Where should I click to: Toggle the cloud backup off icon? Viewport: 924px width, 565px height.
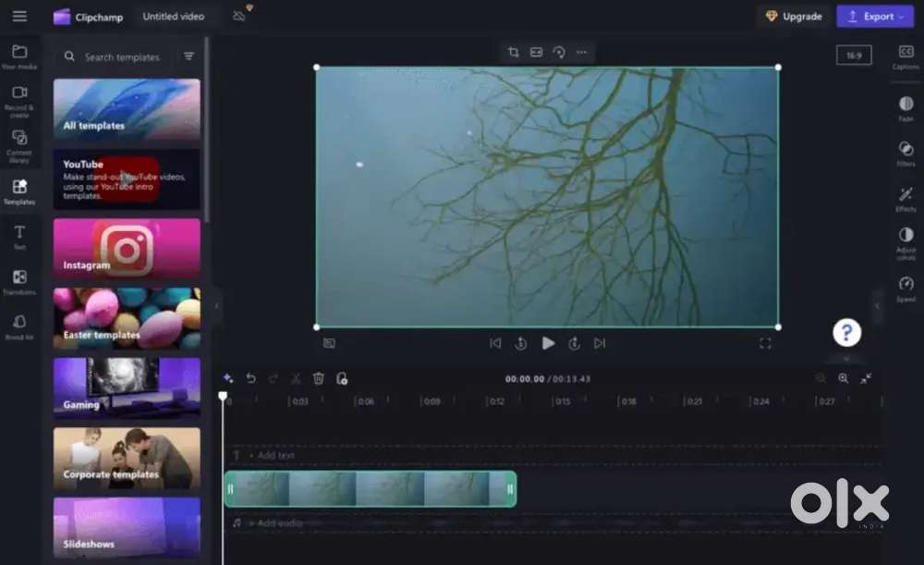tap(239, 17)
